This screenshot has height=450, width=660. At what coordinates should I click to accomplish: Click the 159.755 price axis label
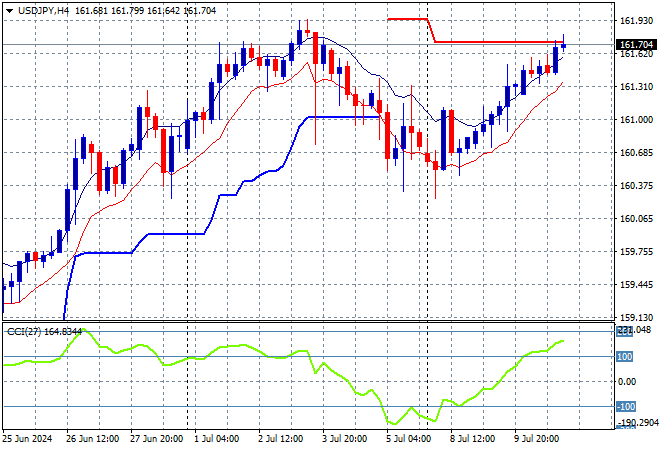(x=636, y=252)
